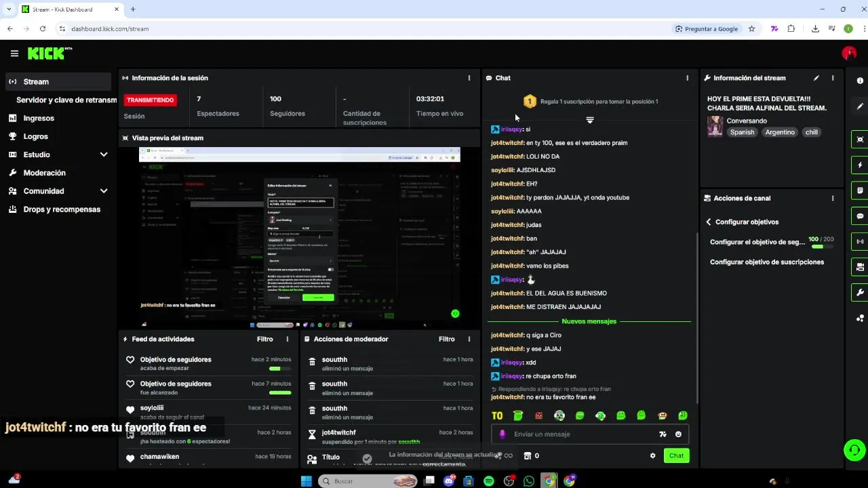Open Información de la sesión options menu

[469, 78]
